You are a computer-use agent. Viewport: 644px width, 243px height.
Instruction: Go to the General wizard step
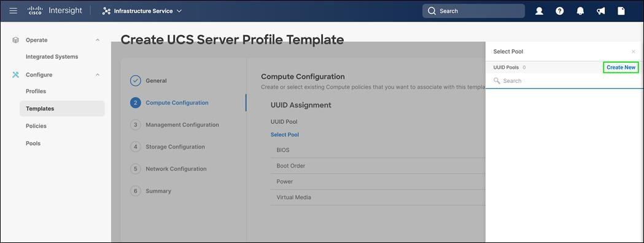coord(149,80)
